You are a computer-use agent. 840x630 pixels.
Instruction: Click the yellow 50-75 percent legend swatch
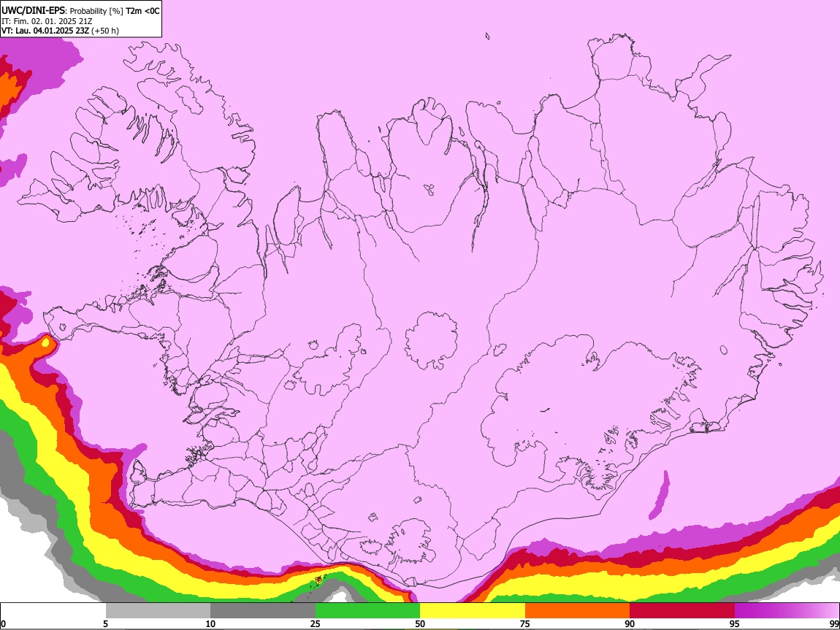(473, 611)
